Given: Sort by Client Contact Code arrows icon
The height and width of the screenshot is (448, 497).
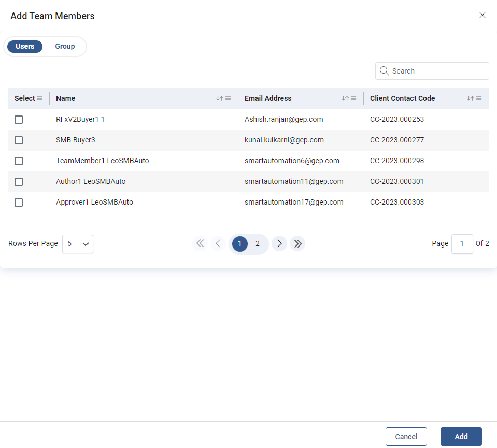Looking at the screenshot, I should [x=470, y=98].
